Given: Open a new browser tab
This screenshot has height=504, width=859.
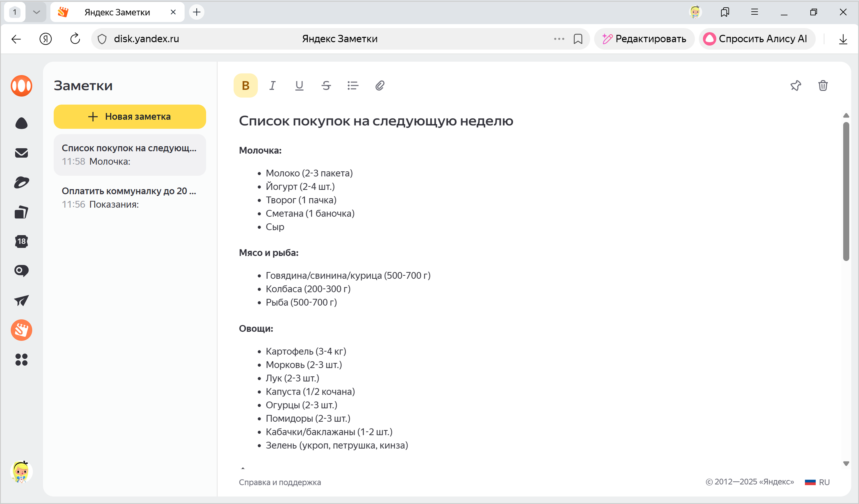Looking at the screenshot, I should [x=197, y=12].
